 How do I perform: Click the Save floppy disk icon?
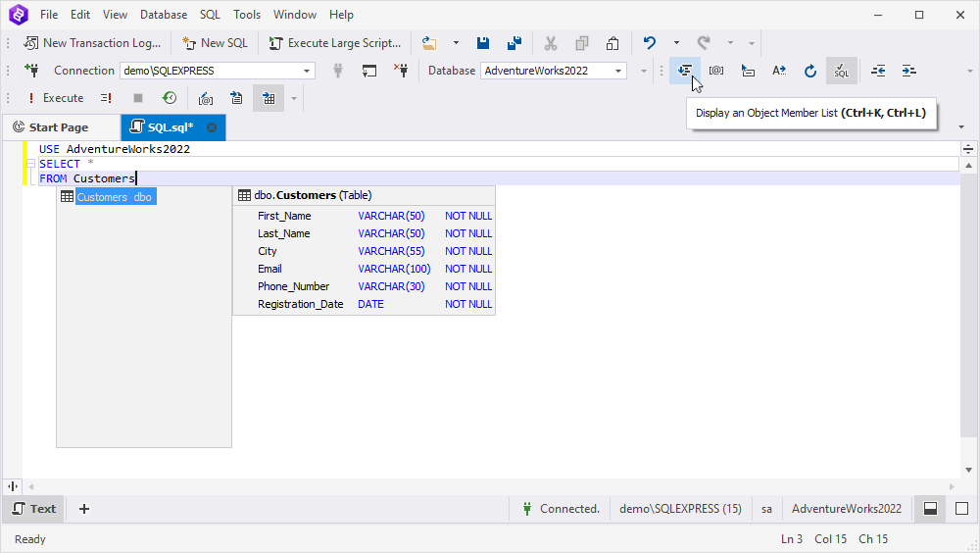(x=483, y=43)
